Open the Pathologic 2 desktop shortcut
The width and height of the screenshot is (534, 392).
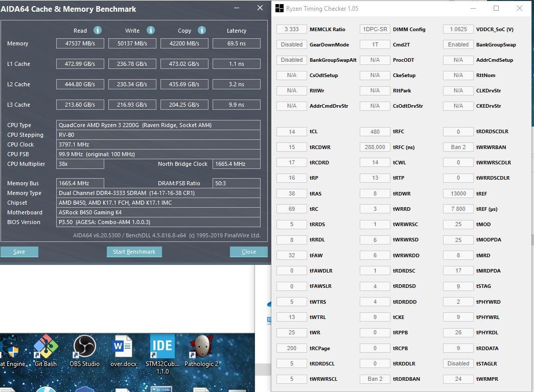(201, 351)
